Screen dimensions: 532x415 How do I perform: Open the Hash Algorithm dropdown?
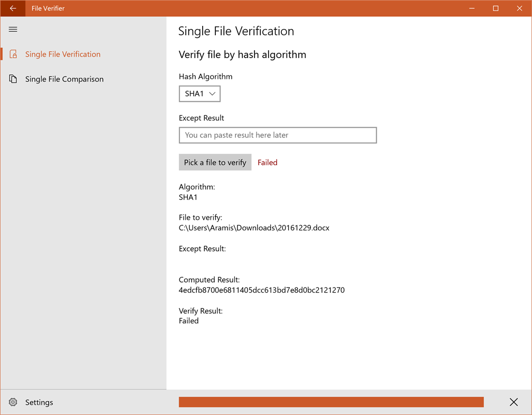tap(199, 94)
